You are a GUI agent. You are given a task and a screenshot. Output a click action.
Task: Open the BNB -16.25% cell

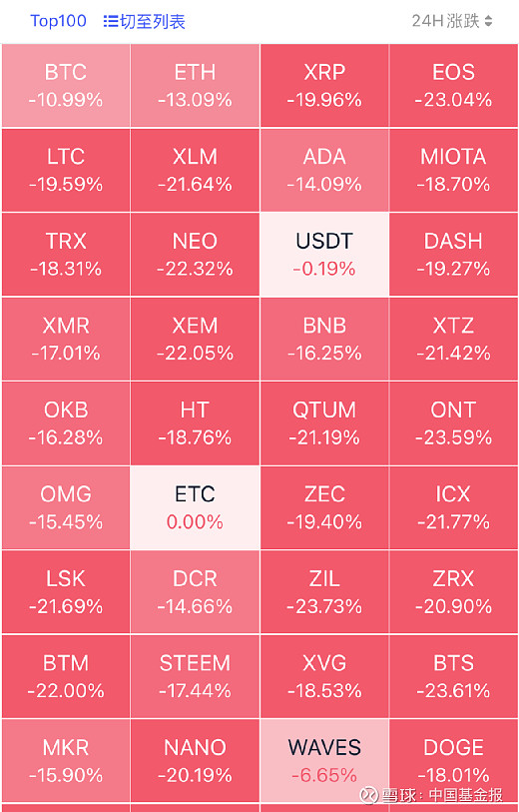click(324, 339)
